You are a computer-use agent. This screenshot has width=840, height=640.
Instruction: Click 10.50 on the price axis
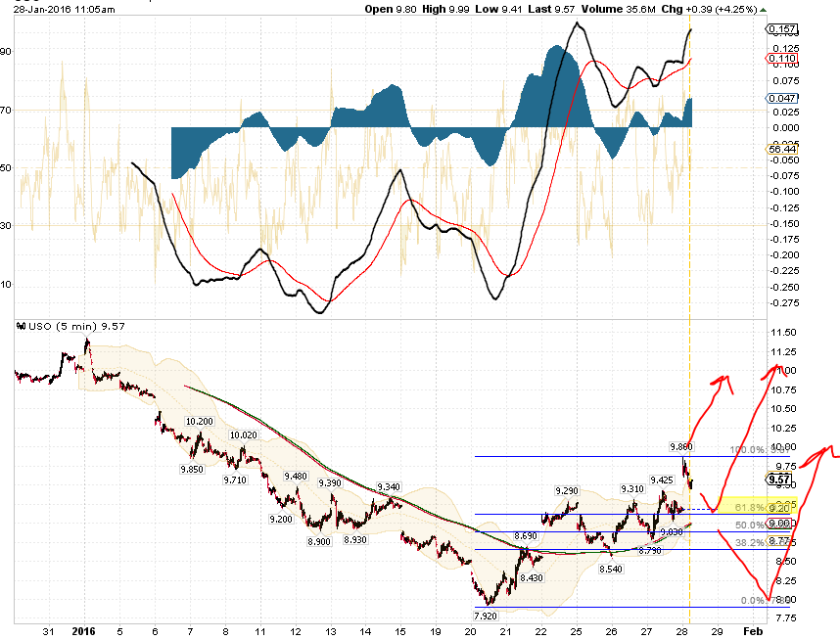click(783, 409)
